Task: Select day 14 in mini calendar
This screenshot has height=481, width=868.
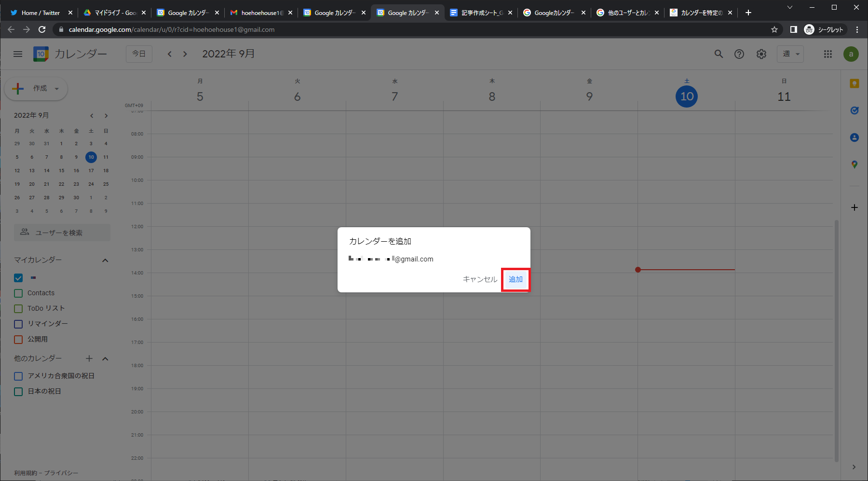Action: (x=47, y=171)
